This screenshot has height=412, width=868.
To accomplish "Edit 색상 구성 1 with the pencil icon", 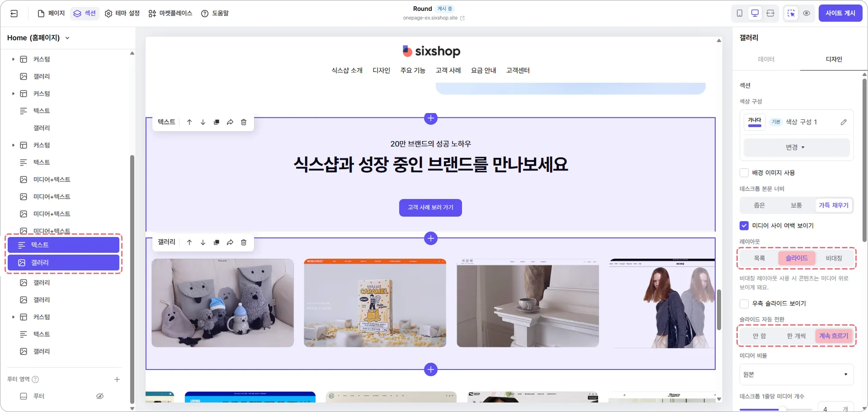I will (x=844, y=122).
